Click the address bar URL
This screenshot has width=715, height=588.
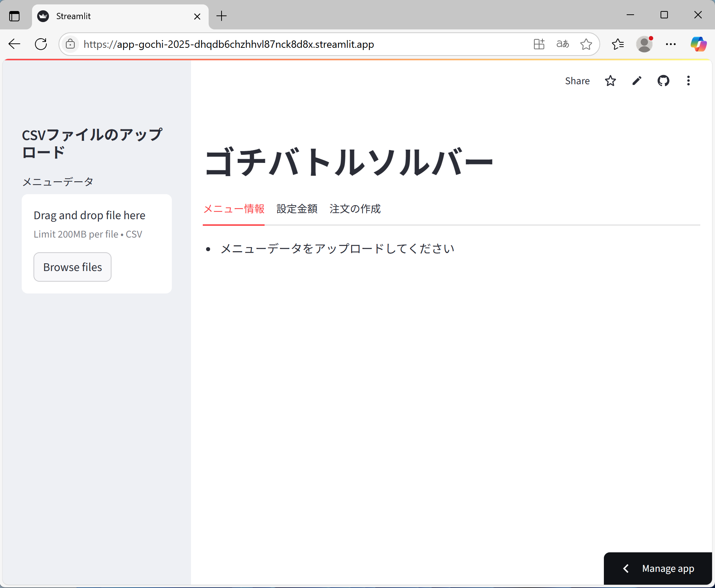229,44
